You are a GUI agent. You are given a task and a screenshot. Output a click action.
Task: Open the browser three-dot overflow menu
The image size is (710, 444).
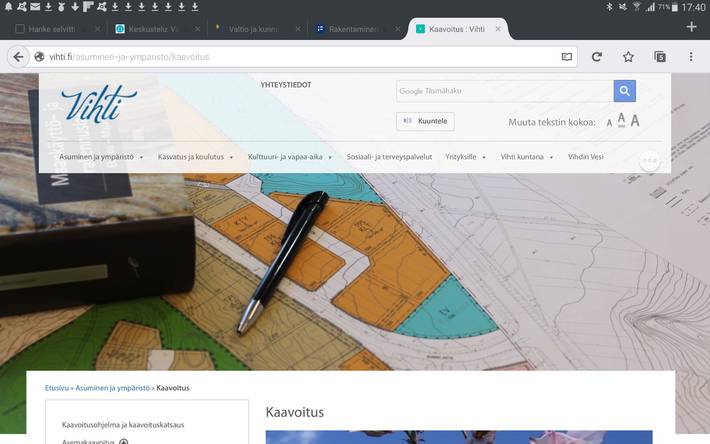tap(691, 57)
